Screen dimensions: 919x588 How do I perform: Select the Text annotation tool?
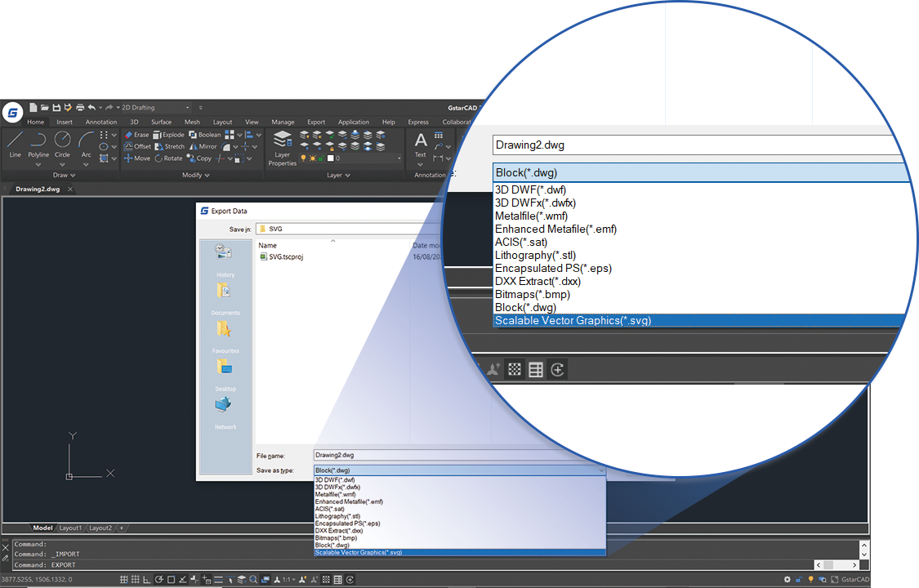pyautogui.click(x=420, y=144)
